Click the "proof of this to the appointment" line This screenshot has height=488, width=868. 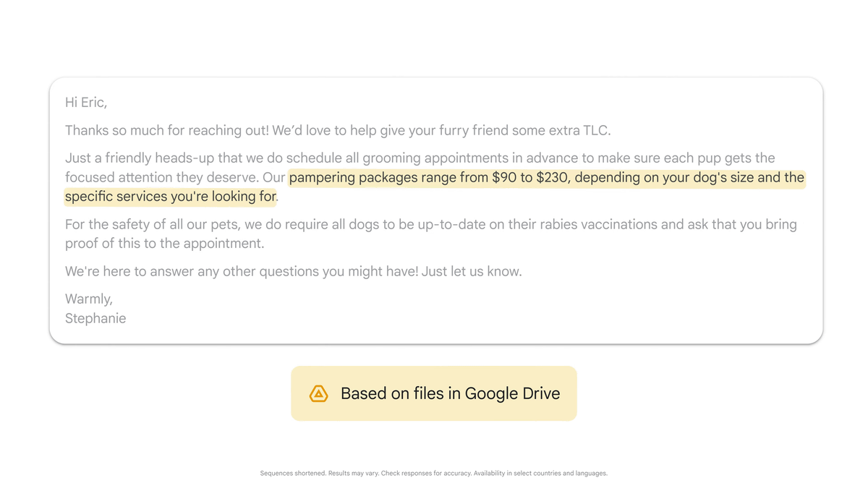click(x=164, y=244)
